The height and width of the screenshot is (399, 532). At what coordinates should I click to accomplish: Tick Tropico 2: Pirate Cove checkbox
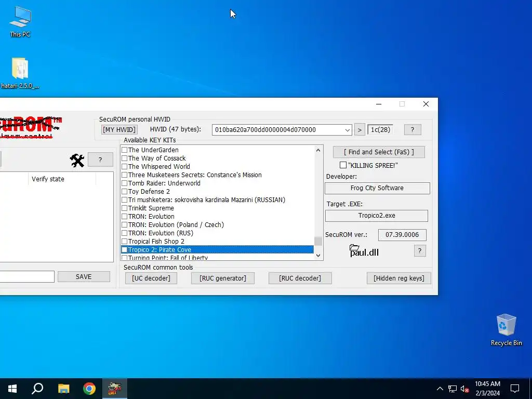pos(125,250)
